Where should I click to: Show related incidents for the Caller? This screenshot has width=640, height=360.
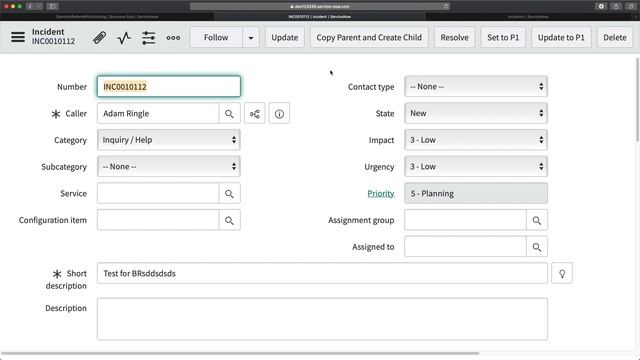pos(255,113)
